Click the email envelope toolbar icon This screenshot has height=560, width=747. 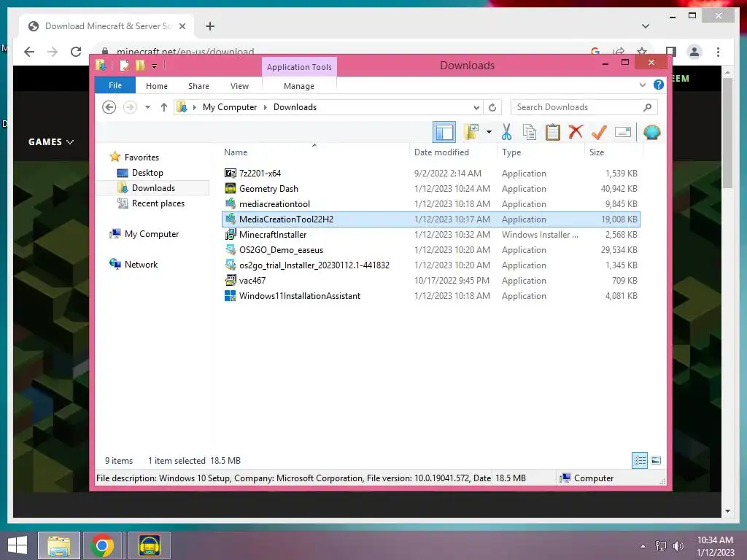click(x=623, y=132)
